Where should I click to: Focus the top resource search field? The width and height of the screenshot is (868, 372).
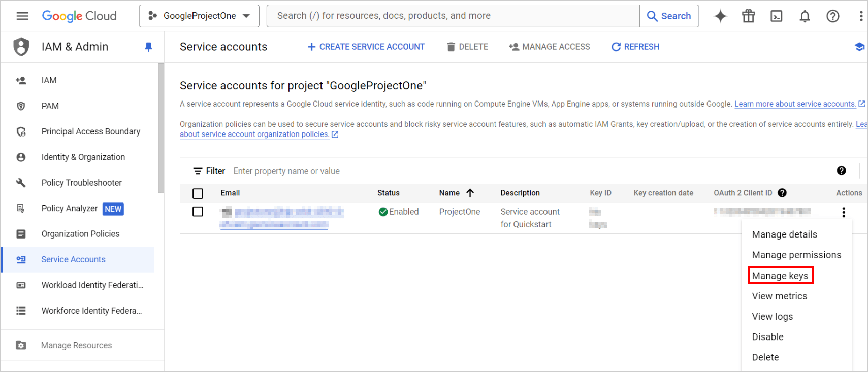pyautogui.click(x=453, y=16)
